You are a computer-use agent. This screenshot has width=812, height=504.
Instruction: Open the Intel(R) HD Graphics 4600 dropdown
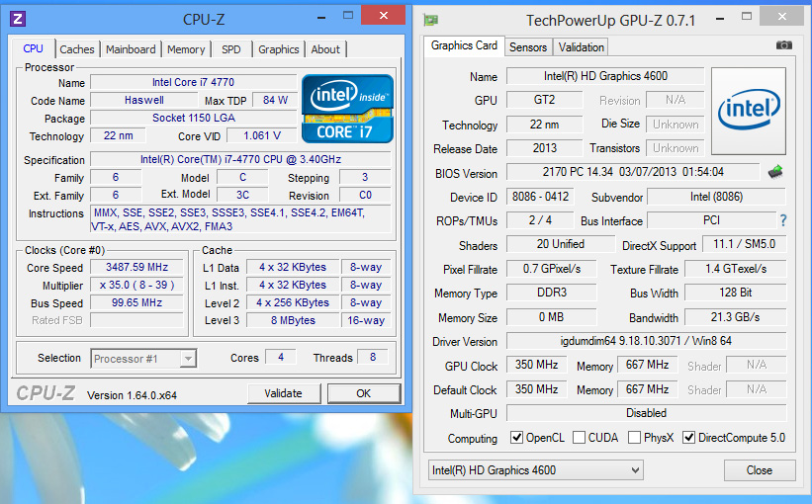(536, 470)
